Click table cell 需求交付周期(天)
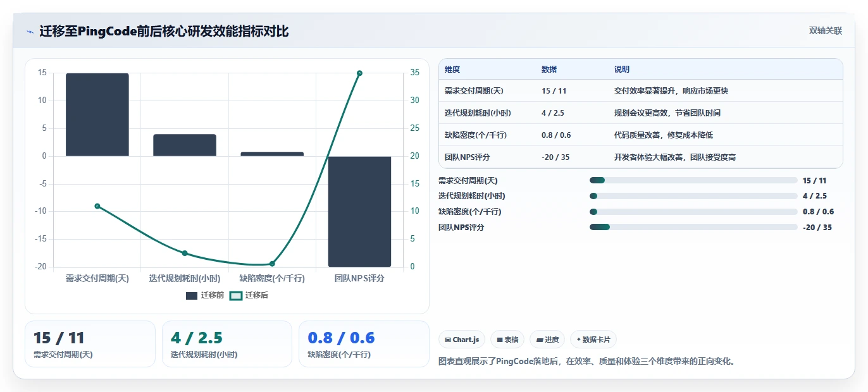 [x=474, y=91]
